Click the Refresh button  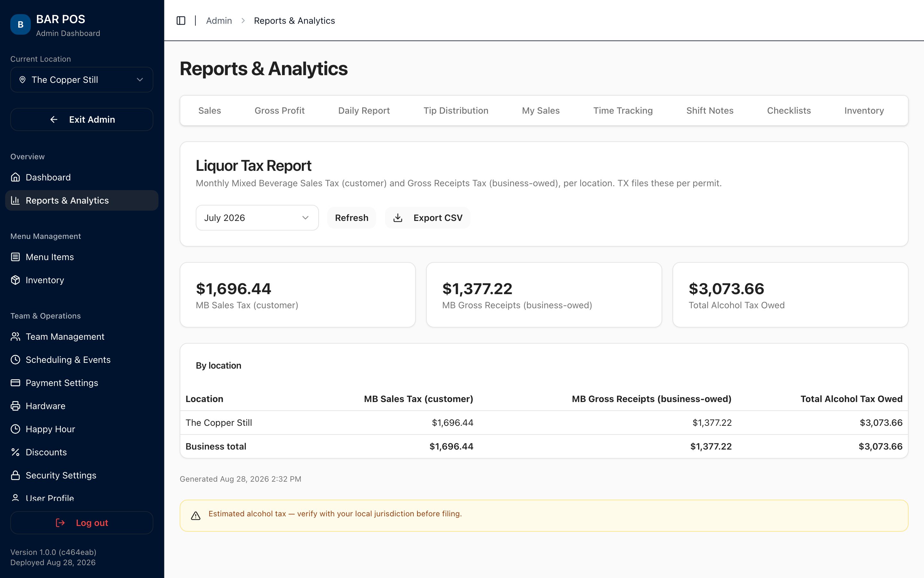pos(352,217)
